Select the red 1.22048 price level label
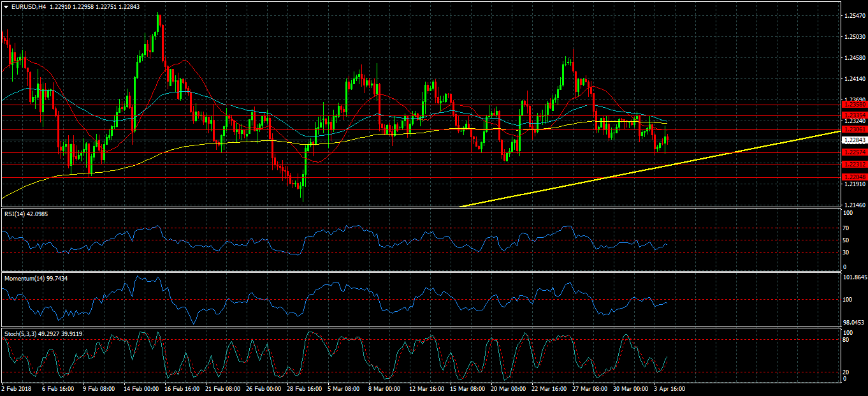The width and height of the screenshot is (868, 396). [853, 177]
